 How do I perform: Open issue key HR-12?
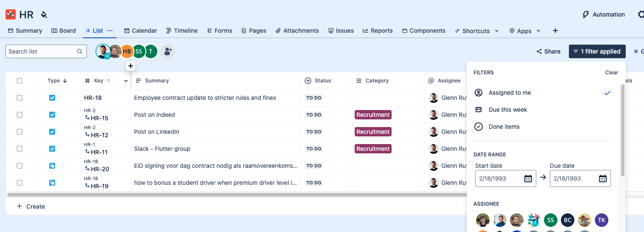click(100, 135)
